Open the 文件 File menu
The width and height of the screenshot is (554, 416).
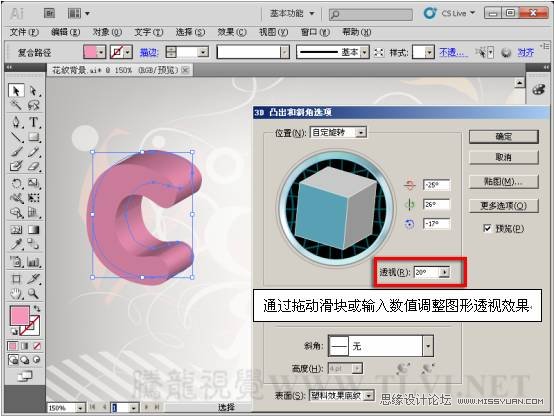24,33
